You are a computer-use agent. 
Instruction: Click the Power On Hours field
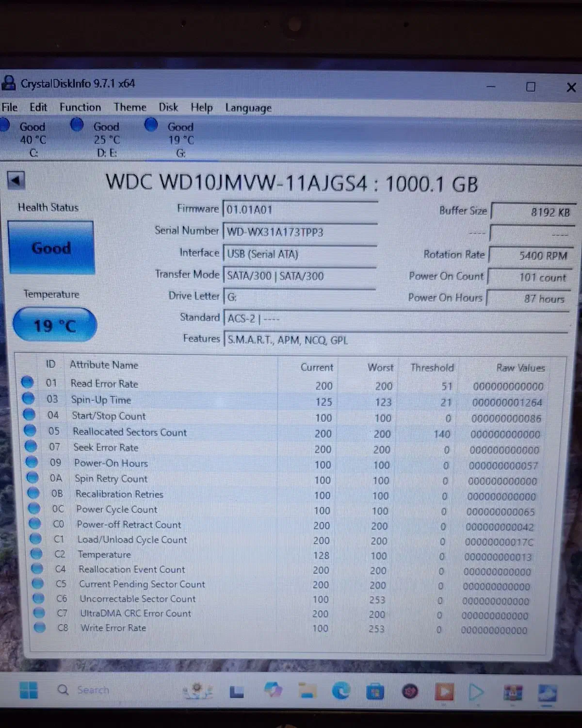pos(529,298)
